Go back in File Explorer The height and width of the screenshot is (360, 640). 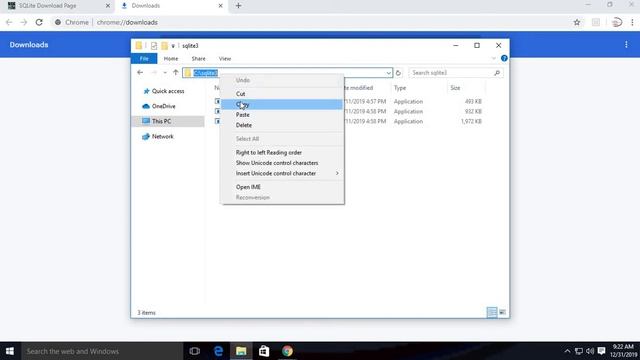point(140,73)
